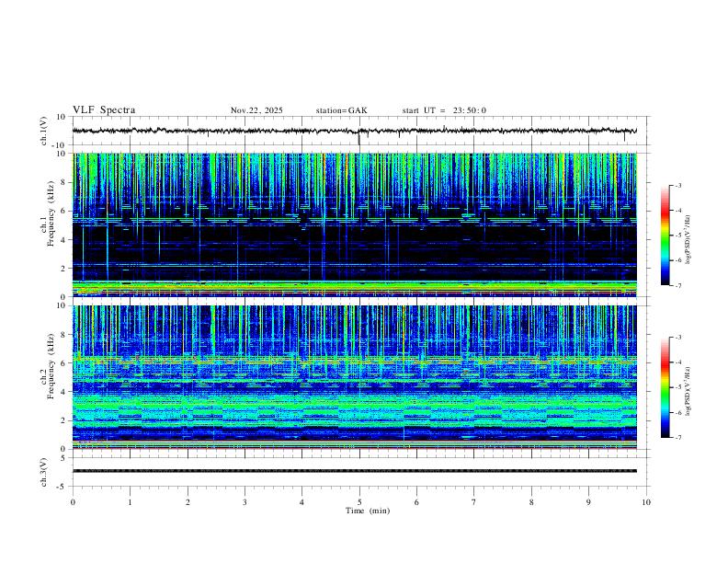
Task: Click the ch.1 PSD color scale bar
Action: point(665,236)
